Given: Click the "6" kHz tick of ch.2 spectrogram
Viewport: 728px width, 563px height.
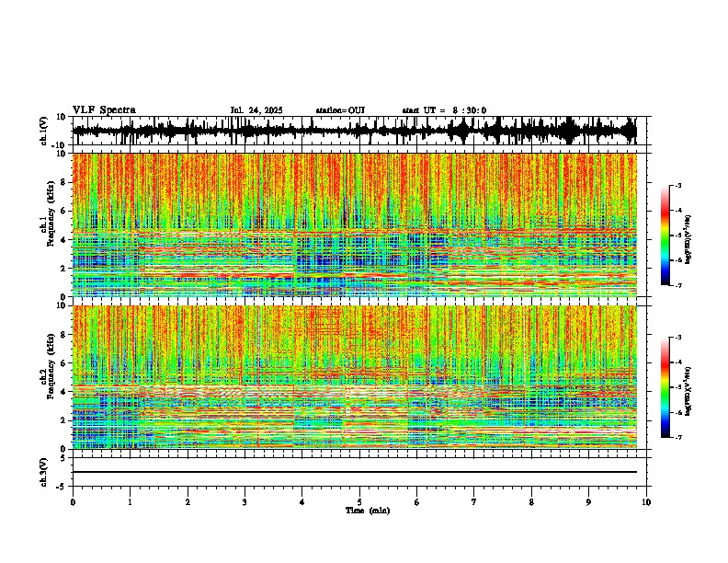Looking at the screenshot, I should pos(64,363).
